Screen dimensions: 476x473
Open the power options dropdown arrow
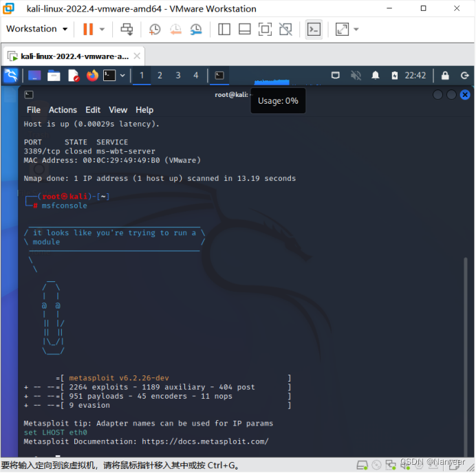pyautogui.click(x=102, y=30)
